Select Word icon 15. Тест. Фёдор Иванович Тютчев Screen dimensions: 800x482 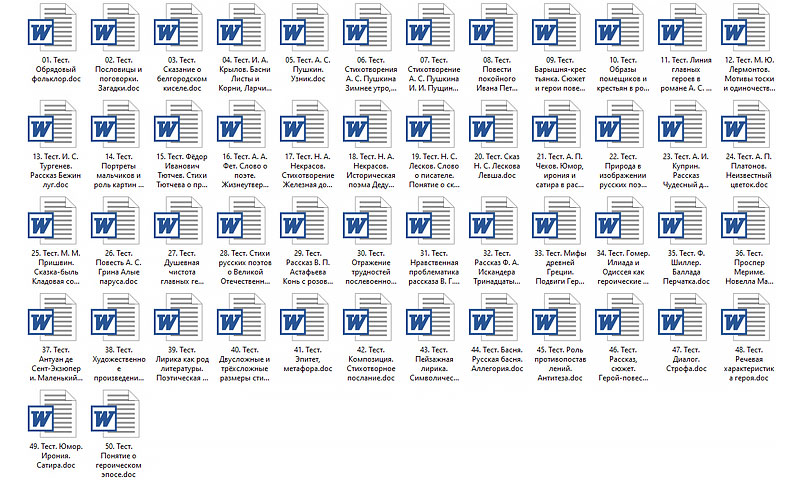pyautogui.click(x=178, y=124)
